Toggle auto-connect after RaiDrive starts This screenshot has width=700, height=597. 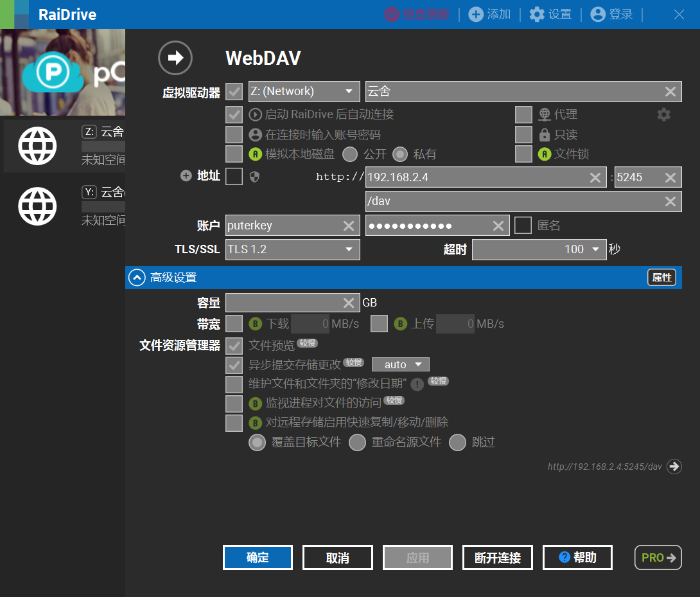tap(234, 114)
